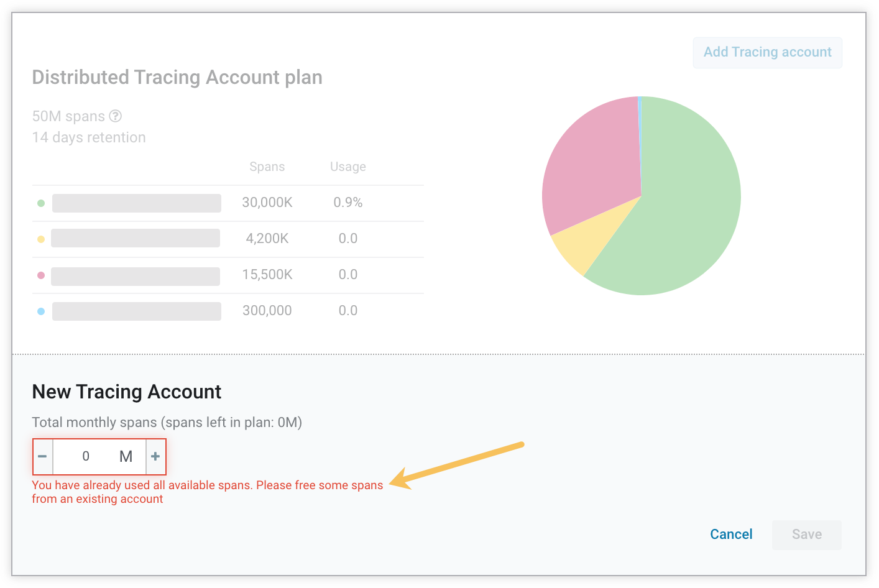Click the 0.9% usage value in the first row
The width and height of the screenshot is (879, 588).
click(347, 203)
